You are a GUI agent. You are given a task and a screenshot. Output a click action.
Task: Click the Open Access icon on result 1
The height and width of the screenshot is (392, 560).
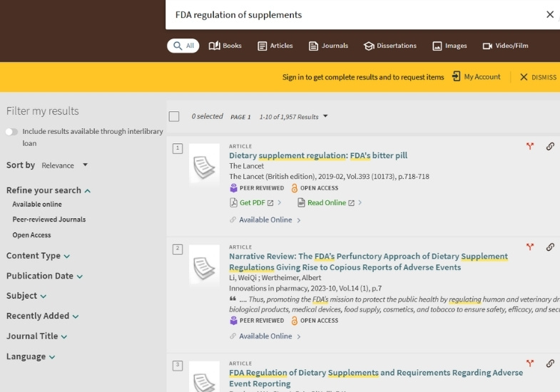click(295, 188)
